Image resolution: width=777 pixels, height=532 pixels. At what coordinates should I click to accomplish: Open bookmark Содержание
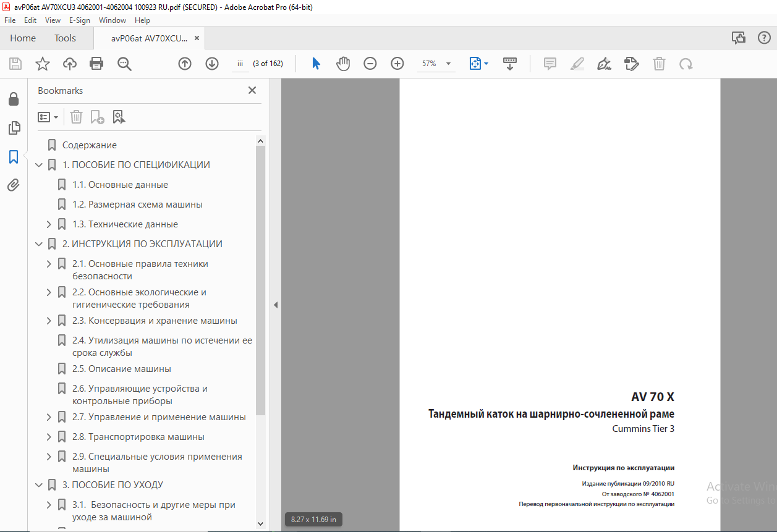point(90,145)
